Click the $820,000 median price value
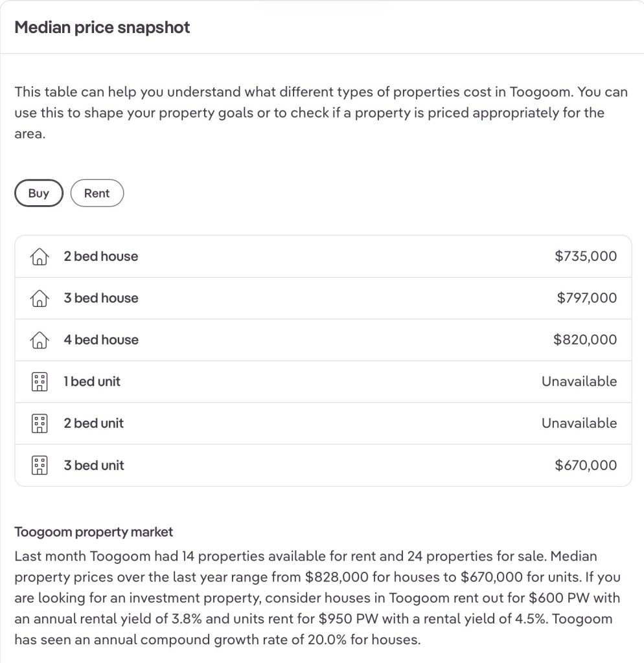 [585, 340]
